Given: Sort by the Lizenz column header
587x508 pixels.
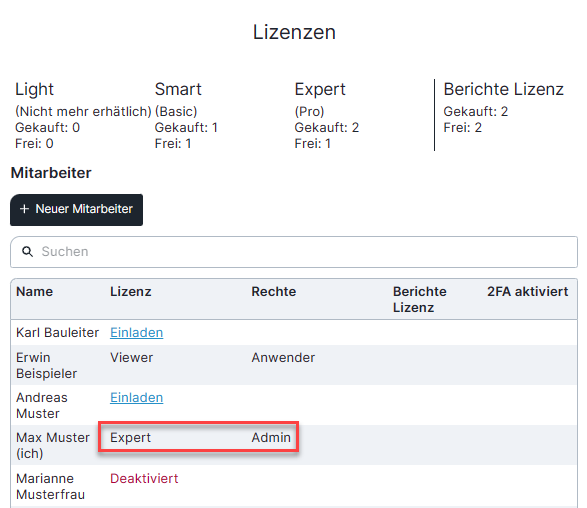Looking at the screenshot, I should coord(131,292).
